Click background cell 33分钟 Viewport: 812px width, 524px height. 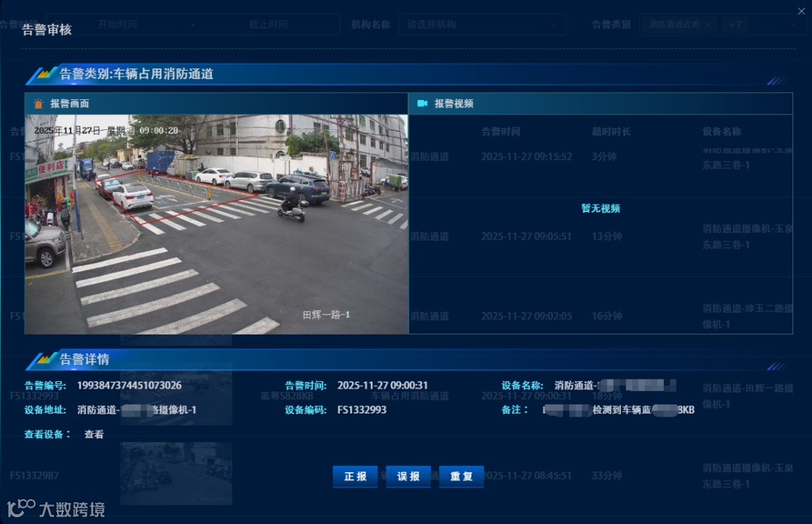pyautogui.click(x=607, y=475)
